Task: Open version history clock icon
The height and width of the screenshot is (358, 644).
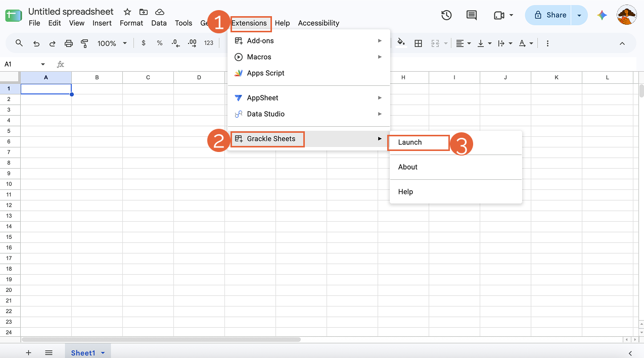Action: click(x=446, y=15)
